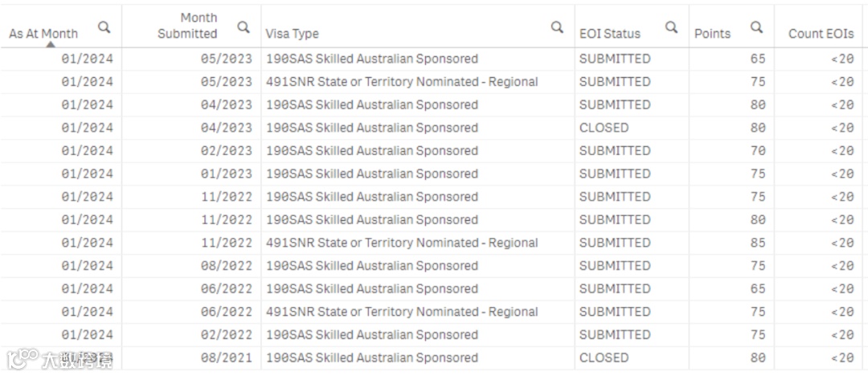Sort table by Month Submitted header
The height and width of the screenshot is (376, 868).
tap(187, 26)
